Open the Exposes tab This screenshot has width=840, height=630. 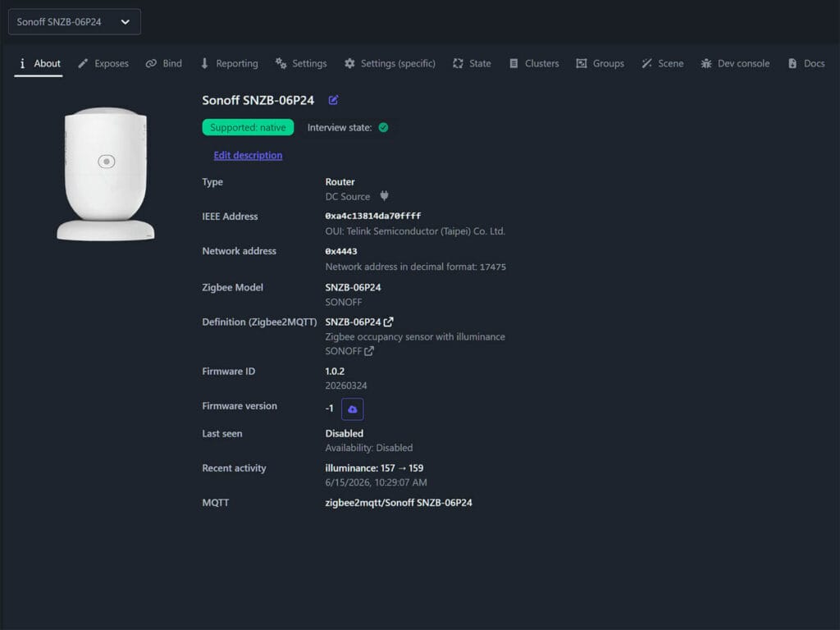pos(103,63)
